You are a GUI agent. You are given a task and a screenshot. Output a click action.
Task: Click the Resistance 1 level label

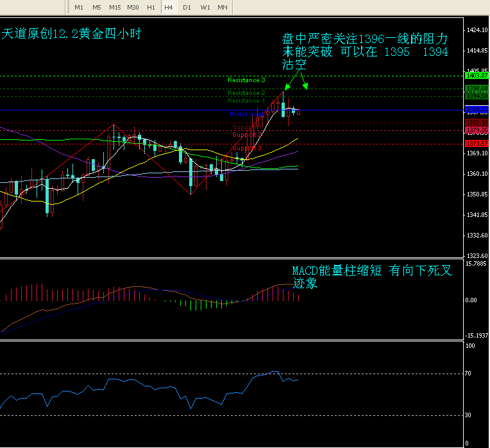click(x=246, y=101)
